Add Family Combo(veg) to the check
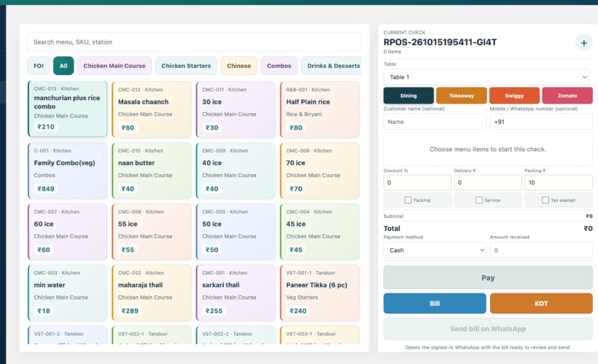The height and width of the screenshot is (364, 598). pyautogui.click(x=68, y=171)
